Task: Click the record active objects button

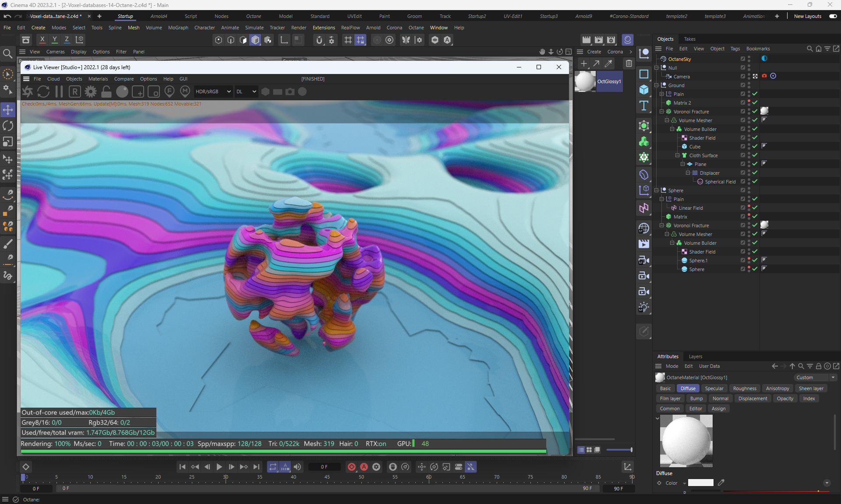Action: [x=351, y=467]
